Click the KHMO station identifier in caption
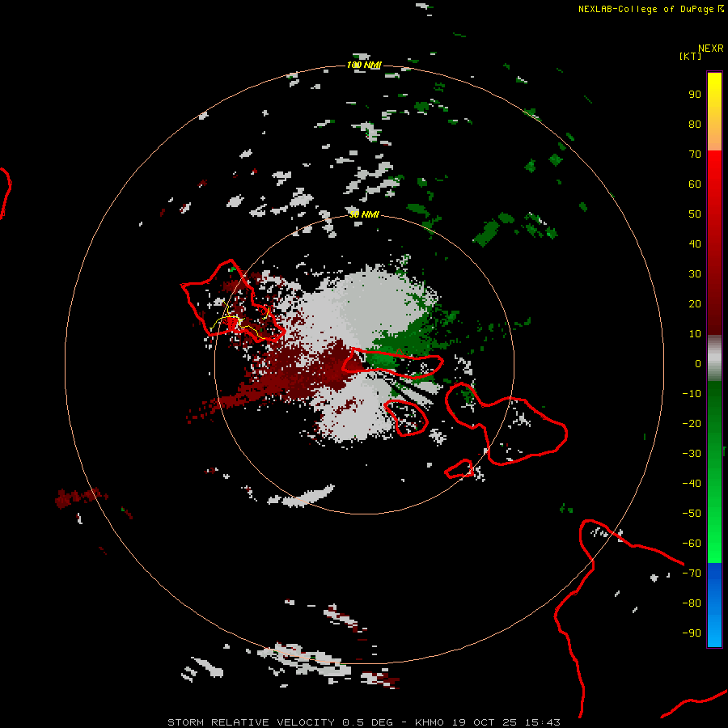 [430, 722]
